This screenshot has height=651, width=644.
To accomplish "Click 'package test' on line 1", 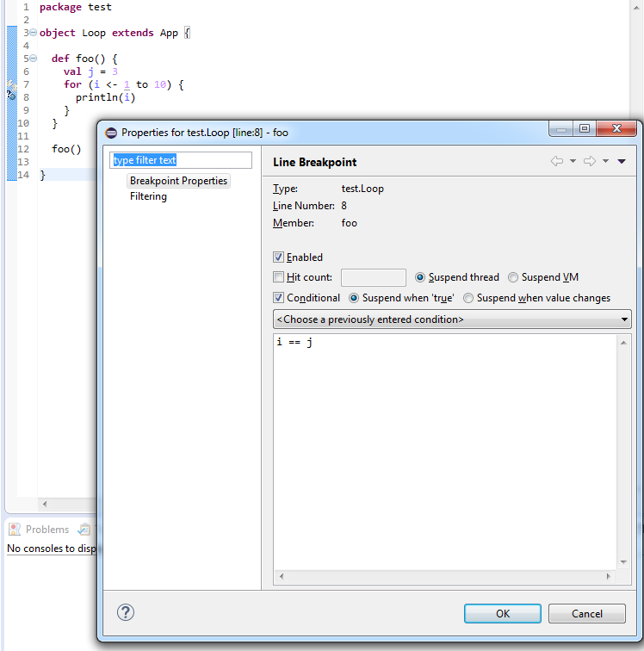I will coord(76,7).
